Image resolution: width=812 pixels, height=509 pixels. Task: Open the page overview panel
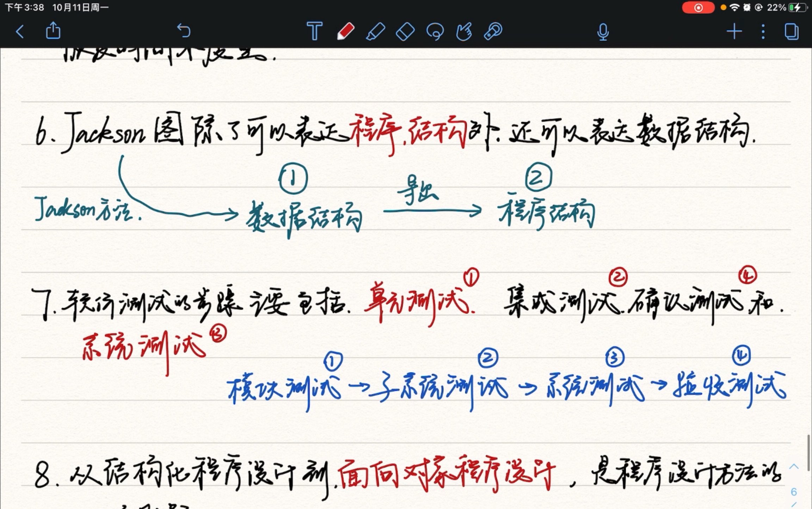pyautogui.click(x=792, y=31)
